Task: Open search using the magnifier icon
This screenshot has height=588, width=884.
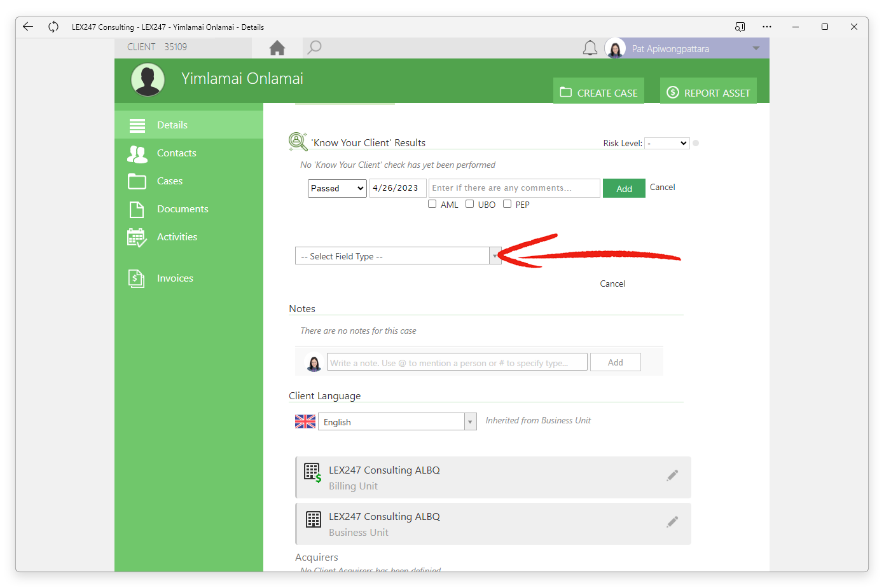Action: point(314,48)
